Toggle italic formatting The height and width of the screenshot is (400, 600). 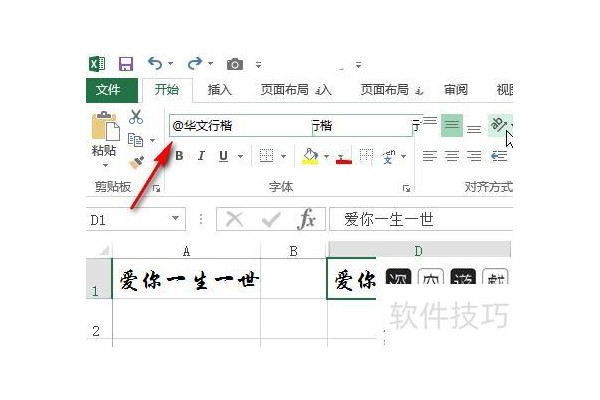click(201, 156)
